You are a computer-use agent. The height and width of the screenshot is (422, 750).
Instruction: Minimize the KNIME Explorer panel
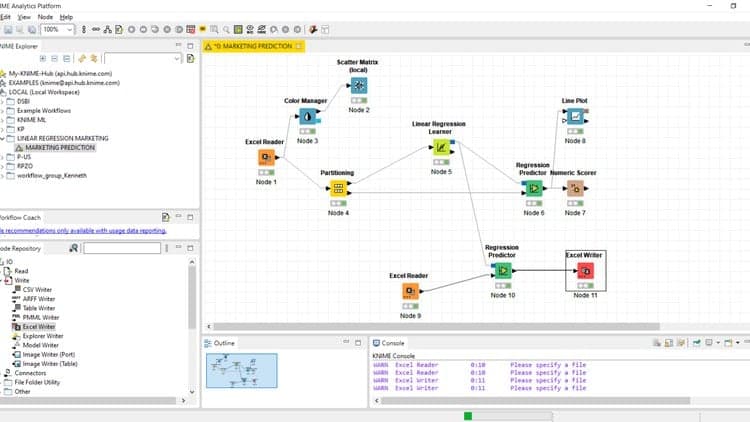pos(178,45)
